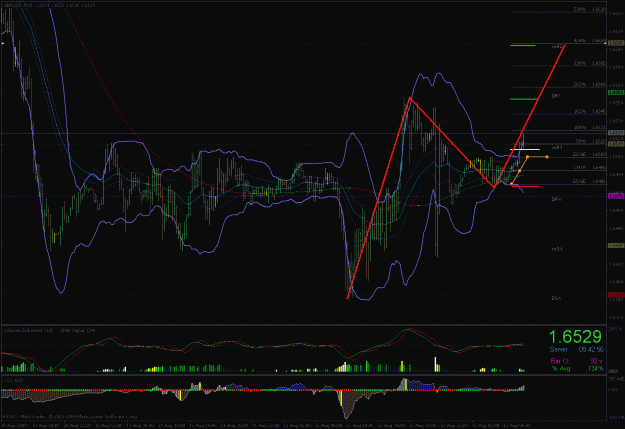Click the green 134% average volume value

596,368
